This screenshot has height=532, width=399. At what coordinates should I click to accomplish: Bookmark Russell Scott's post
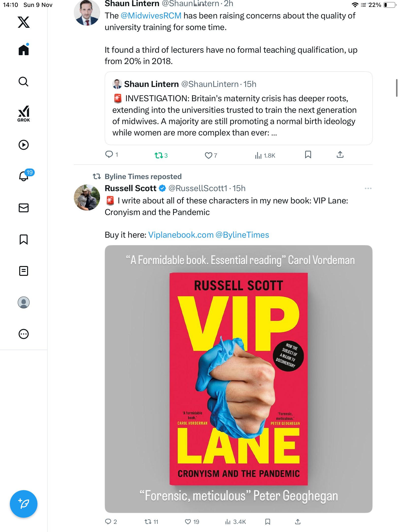[268, 522]
